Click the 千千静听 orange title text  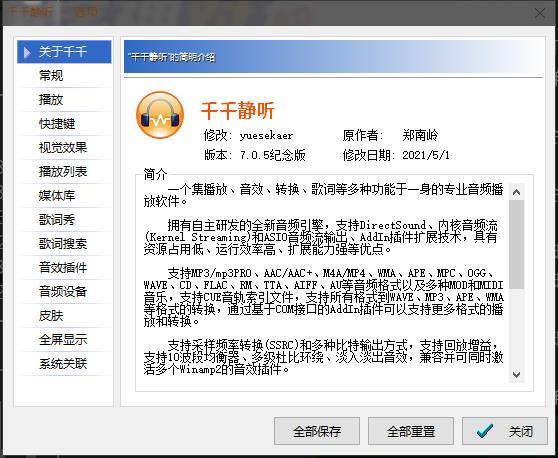point(238,110)
